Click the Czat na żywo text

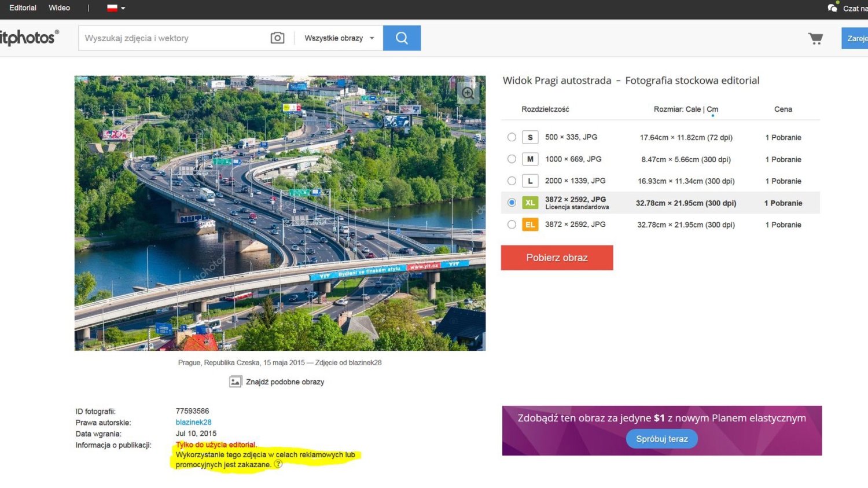pos(855,8)
